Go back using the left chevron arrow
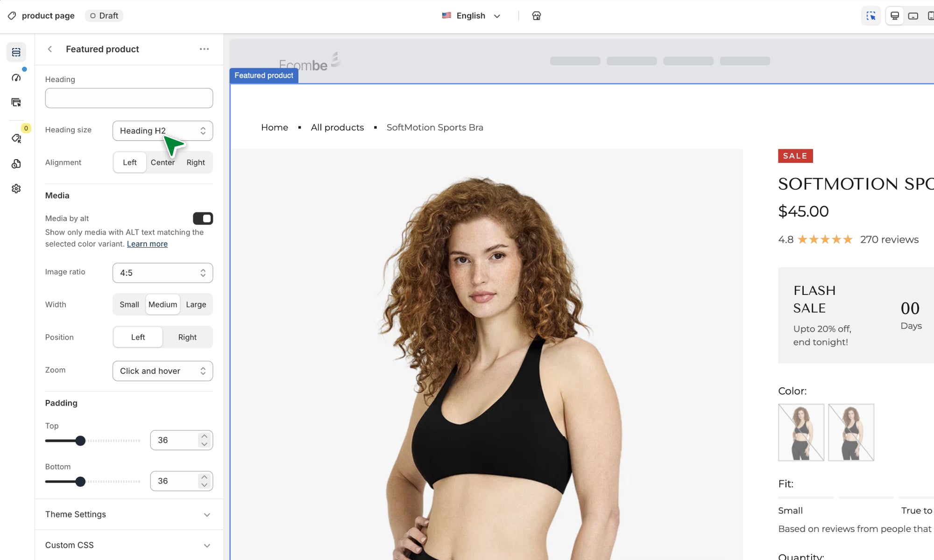 pos(50,49)
